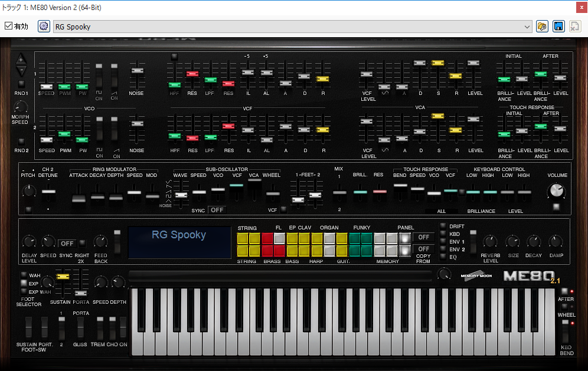588x371 pixels.
Task: Enable the KBD switch beside DRIFT
Action: [x=443, y=234]
